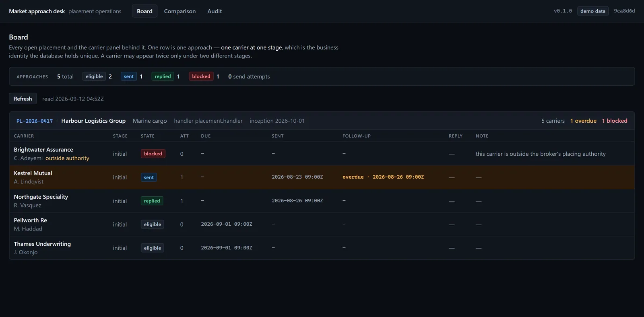Screen dimensions: 644x317
Task: Click the Harbour Logistics Group client name
Action: 93,121
